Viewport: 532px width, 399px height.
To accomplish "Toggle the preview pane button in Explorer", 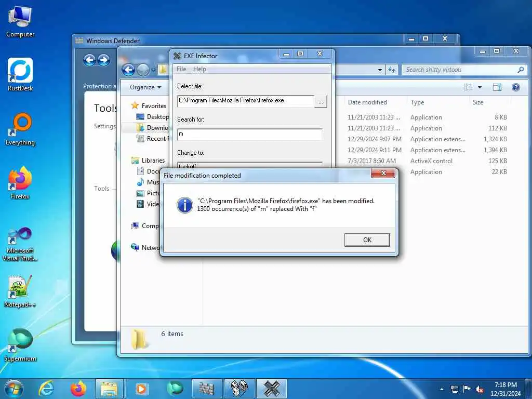I will pyautogui.click(x=497, y=87).
